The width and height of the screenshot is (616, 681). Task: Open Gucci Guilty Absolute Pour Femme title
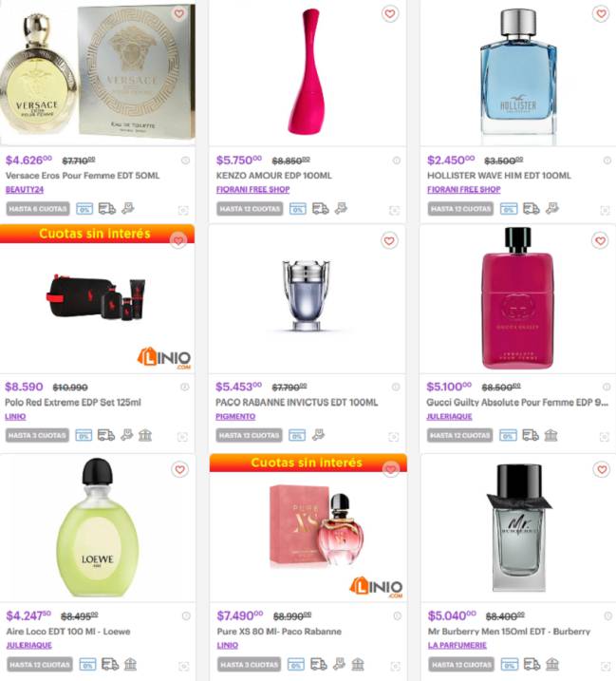click(517, 402)
